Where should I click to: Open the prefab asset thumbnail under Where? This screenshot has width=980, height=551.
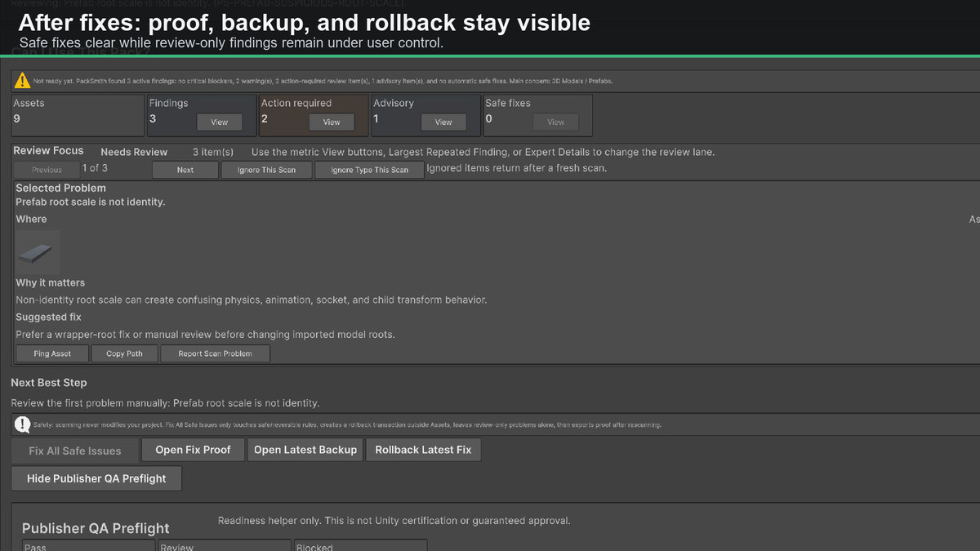click(x=38, y=252)
